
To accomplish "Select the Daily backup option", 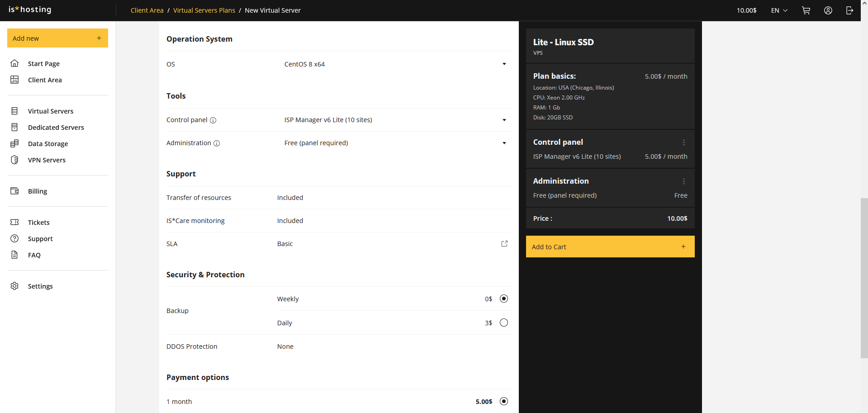I will pos(503,322).
